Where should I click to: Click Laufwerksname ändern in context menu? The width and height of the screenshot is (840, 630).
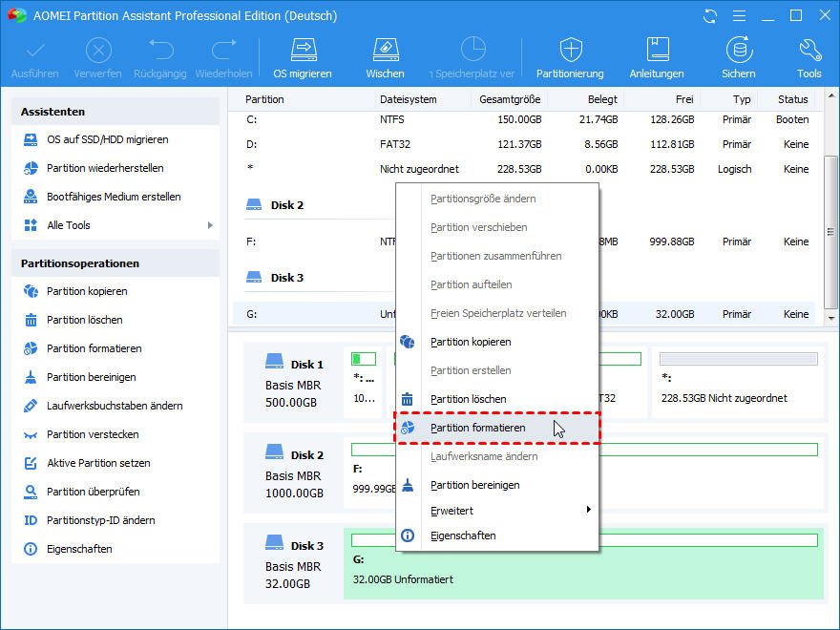[497, 457]
